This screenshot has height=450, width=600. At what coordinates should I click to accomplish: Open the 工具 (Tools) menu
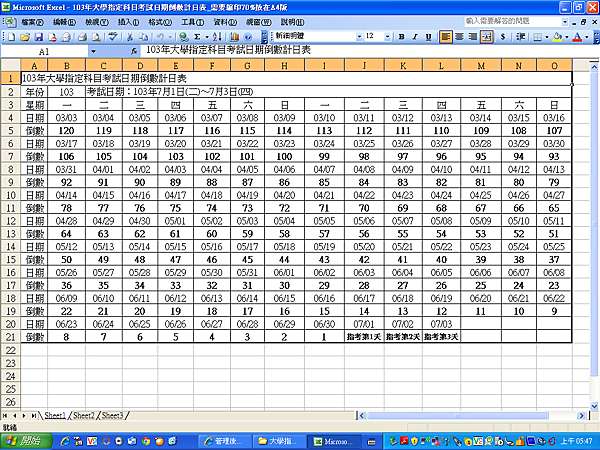pos(192,22)
